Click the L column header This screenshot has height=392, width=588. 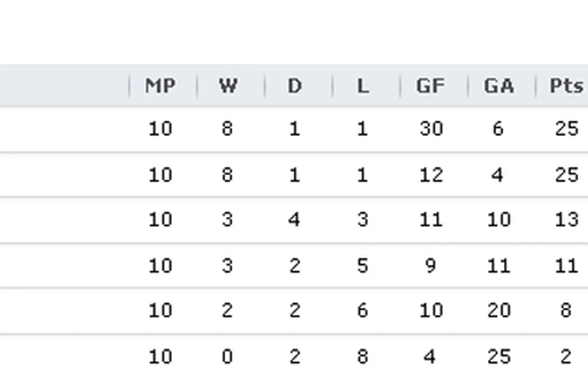tap(363, 86)
